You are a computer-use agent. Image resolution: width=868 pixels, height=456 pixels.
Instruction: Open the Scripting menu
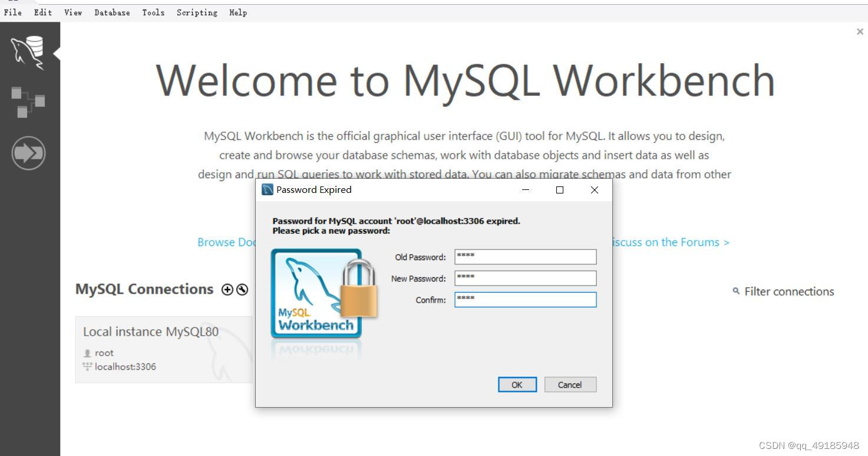point(197,12)
